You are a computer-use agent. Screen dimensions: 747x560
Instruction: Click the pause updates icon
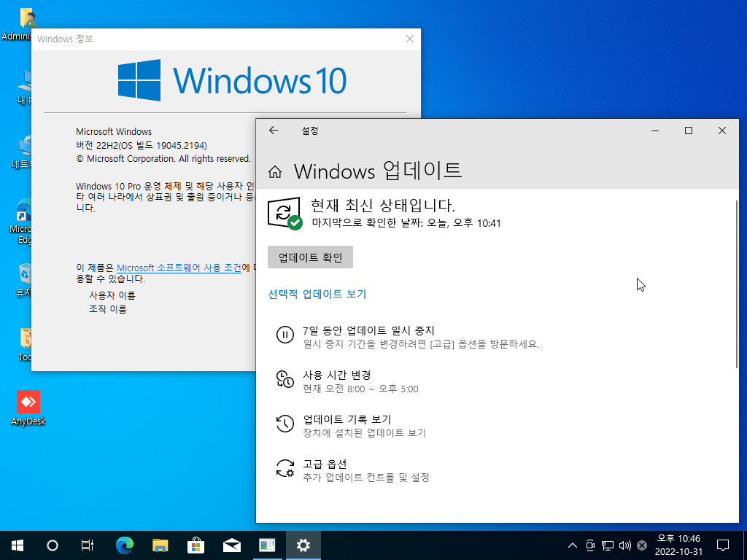tap(285, 334)
